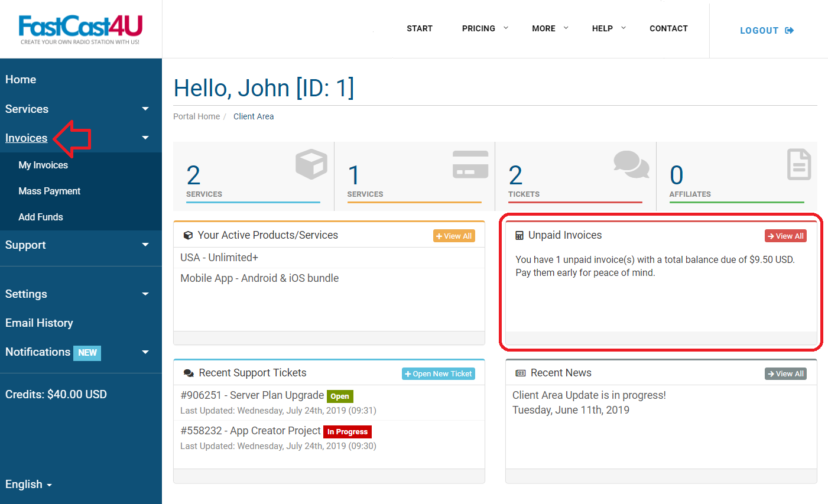Viewport: 828px width, 504px height.
Task: Expand the Notifications sidebar menu arrow
Action: point(145,352)
